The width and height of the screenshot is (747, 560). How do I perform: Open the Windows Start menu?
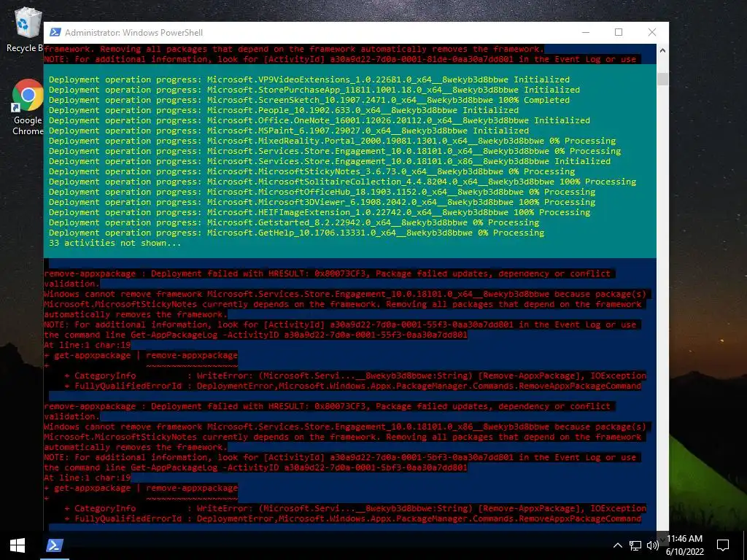pyautogui.click(x=18, y=545)
